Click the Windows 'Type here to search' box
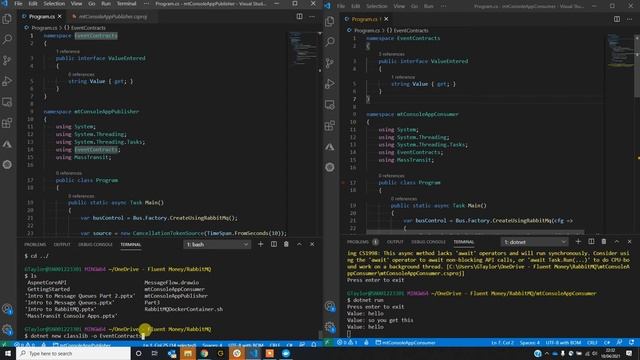640x360 pixels. pos(73,353)
